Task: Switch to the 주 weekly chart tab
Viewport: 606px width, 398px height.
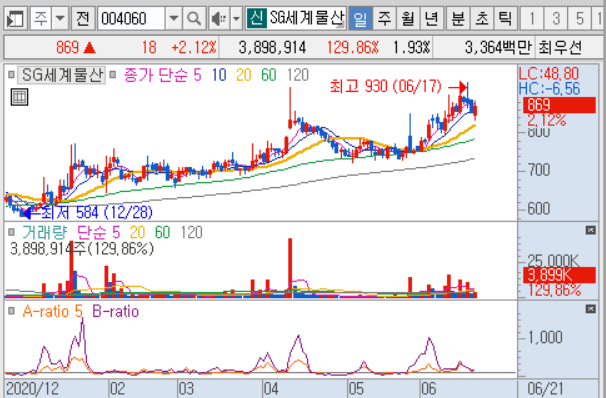Action: pyautogui.click(x=384, y=18)
